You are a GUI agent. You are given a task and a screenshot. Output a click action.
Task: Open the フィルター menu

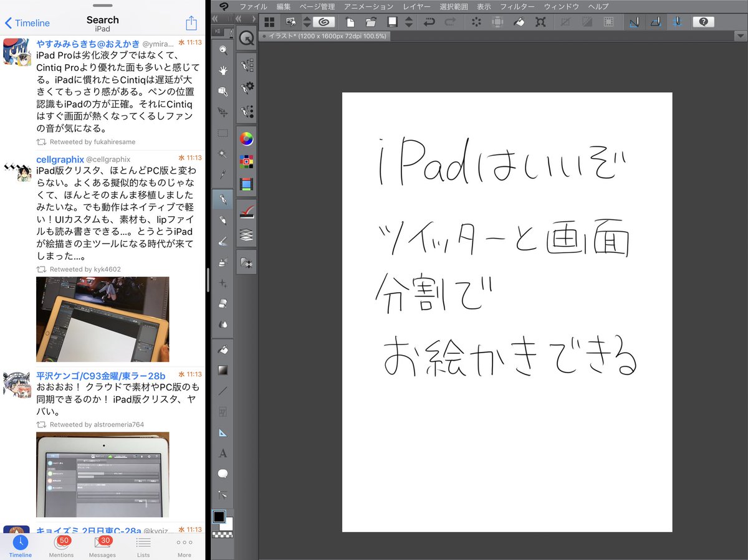[x=517, y=6]
